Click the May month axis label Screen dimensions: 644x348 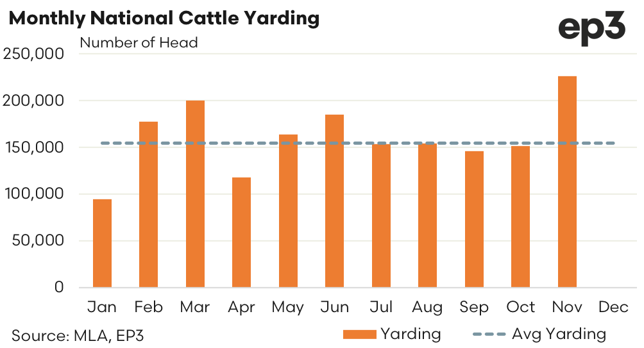287,308
